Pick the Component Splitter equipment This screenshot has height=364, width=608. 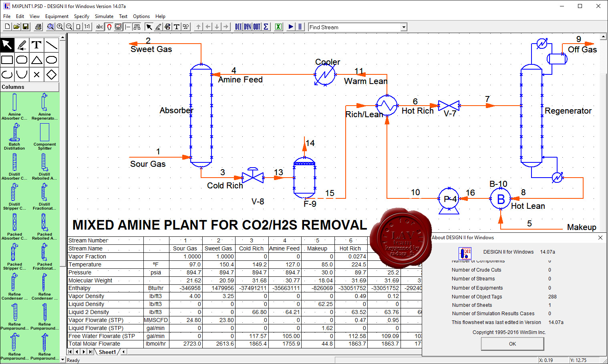point(44,137)
